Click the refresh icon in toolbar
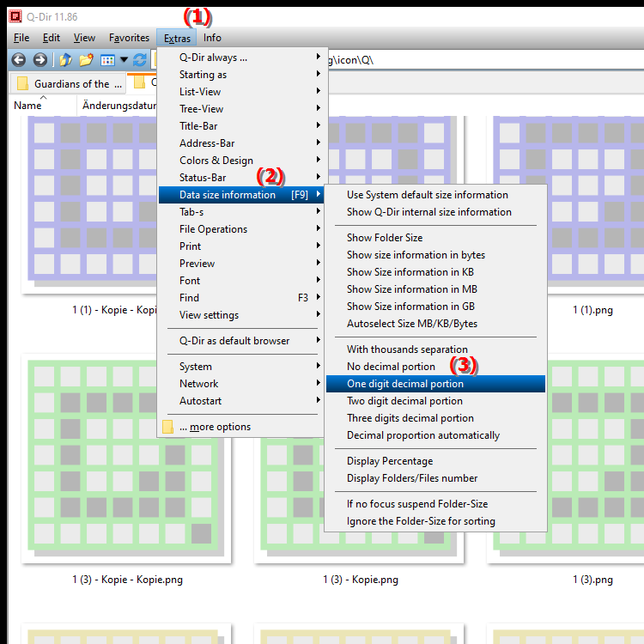Viewport: 644px width, 644px height. [140, 60]
